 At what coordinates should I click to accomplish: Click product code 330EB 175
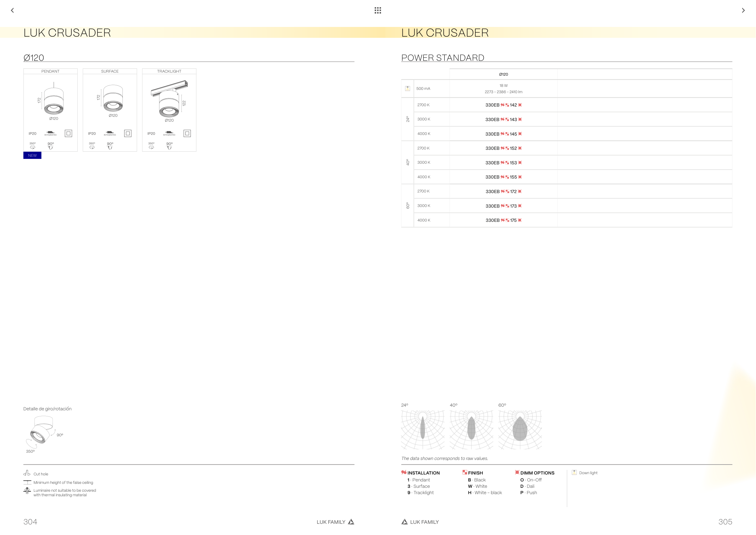pos(503,220)
